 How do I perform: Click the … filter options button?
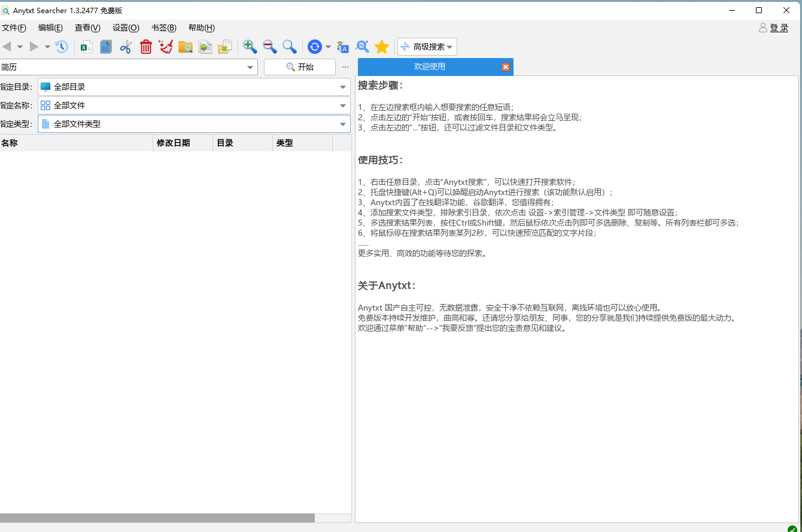(x=345, y=67)
